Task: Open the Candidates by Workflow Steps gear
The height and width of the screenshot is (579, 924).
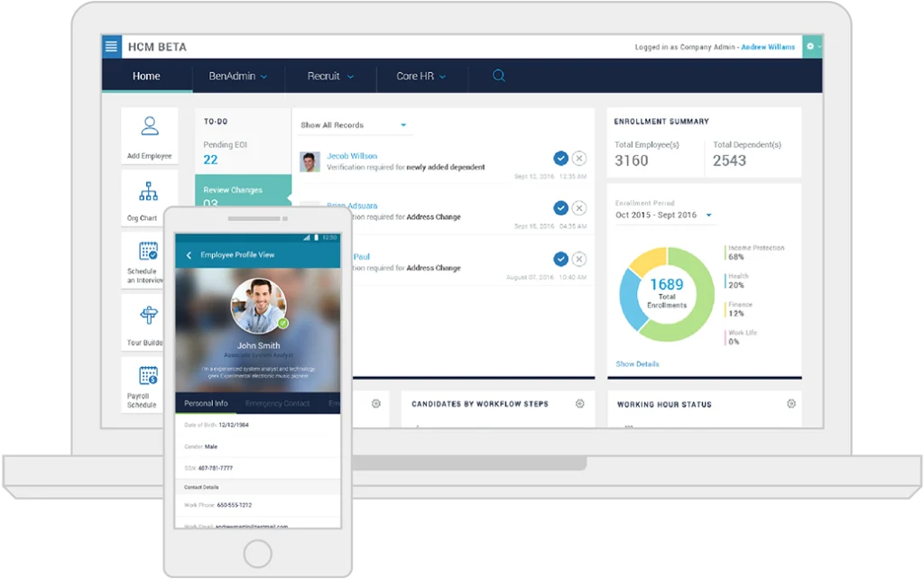Action: 580,403
